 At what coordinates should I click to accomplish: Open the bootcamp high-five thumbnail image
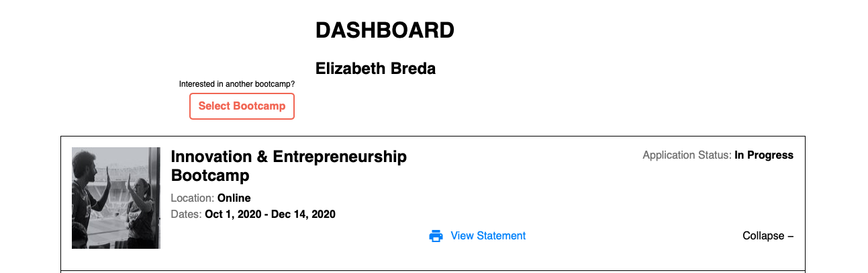click(x=116, y=198)
